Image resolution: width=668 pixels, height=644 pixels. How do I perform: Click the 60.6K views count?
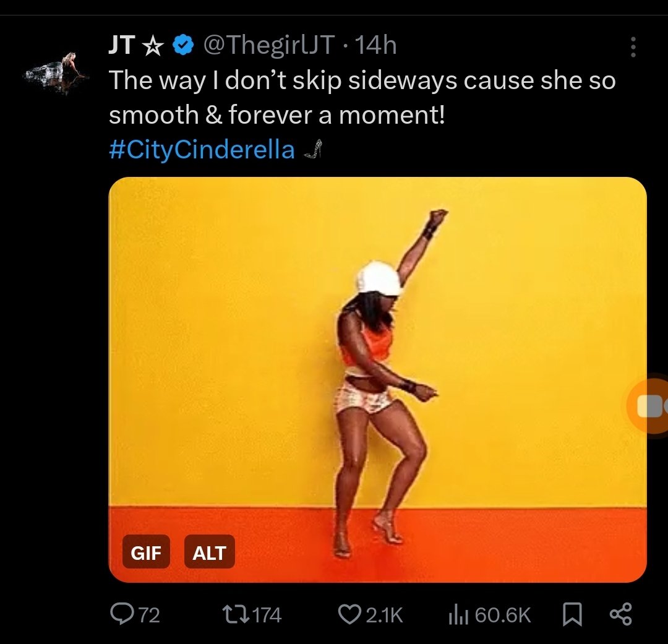tap(503, 616)
